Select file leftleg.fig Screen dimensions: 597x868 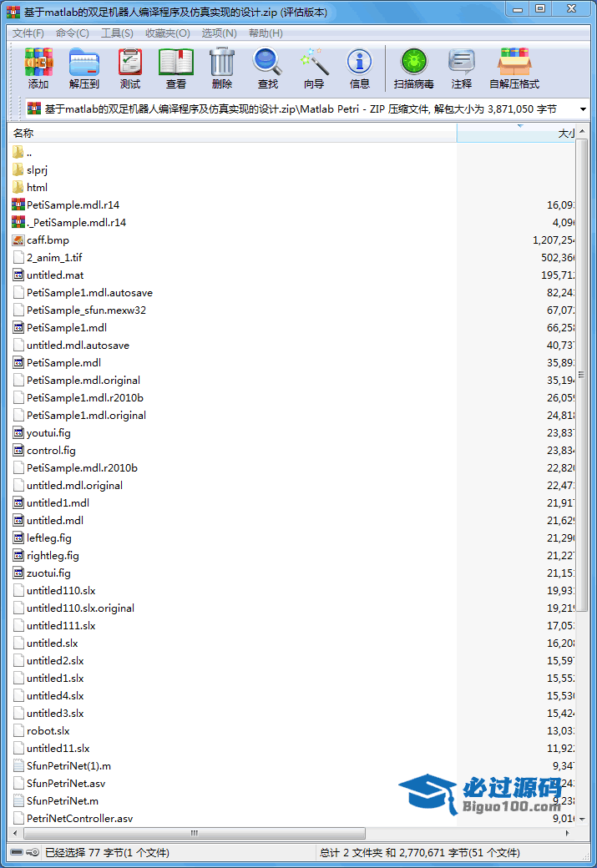(49, 538)
